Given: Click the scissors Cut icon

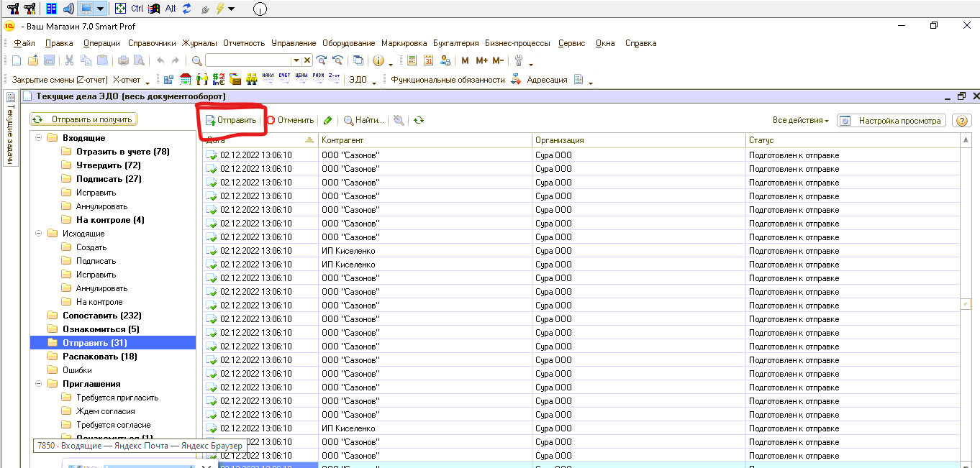Looking at the screenshot, I should (70, 60).
